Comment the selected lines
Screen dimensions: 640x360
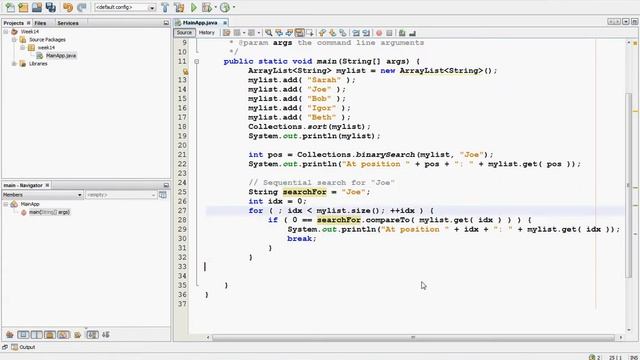coord(402,33)
